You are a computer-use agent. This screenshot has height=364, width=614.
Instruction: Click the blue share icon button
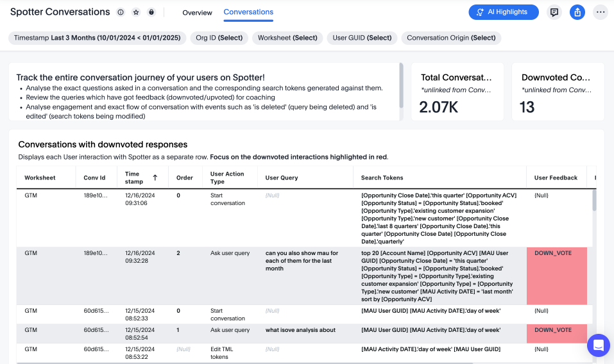pyautogui.click(x=577, y=12)
